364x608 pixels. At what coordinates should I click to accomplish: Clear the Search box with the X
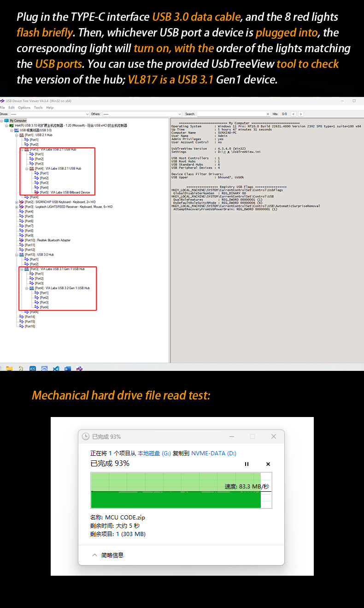point(268,114)
